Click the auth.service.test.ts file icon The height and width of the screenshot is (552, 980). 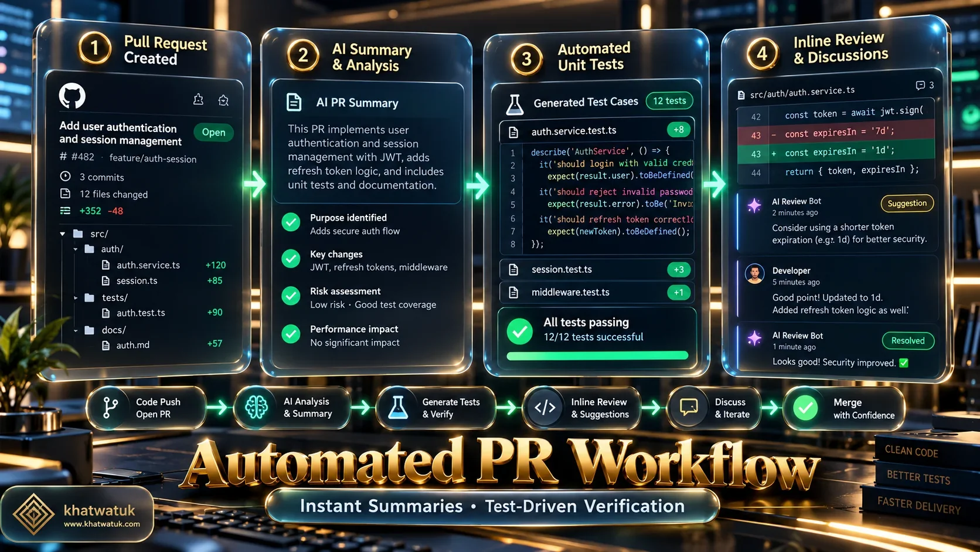coord(513,132)
